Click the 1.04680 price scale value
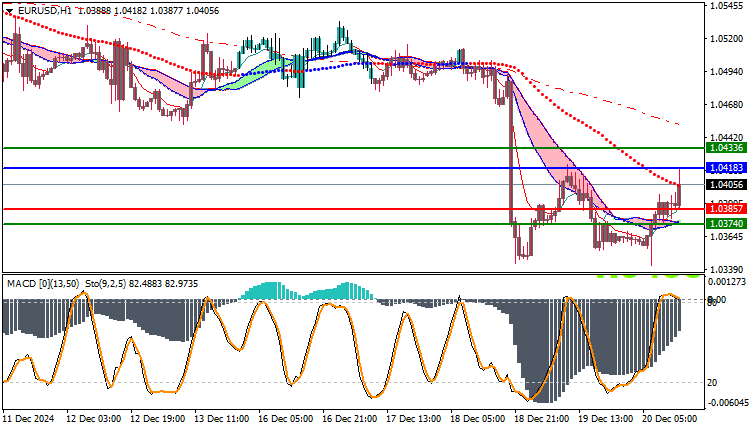750x430 pixels. 727,105
